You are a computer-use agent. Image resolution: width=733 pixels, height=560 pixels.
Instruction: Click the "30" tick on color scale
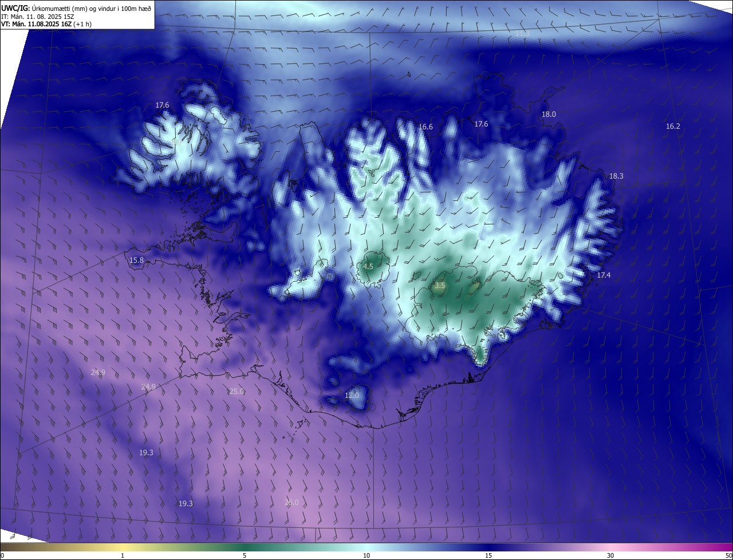(610, 555)
